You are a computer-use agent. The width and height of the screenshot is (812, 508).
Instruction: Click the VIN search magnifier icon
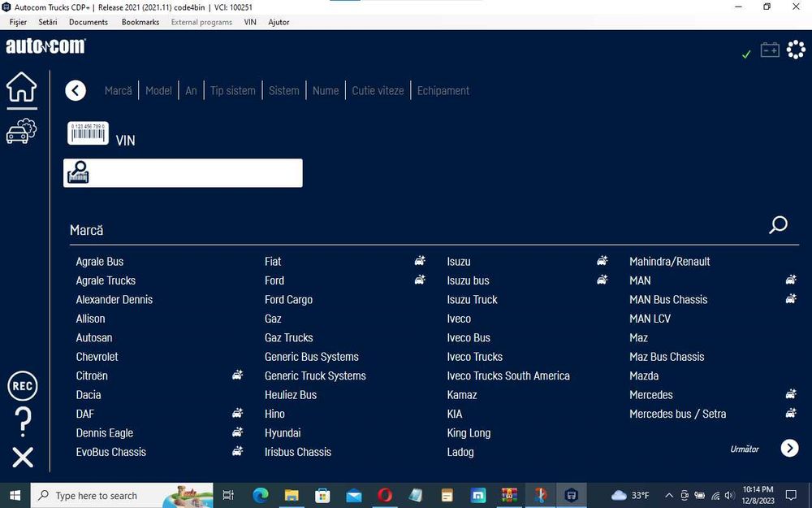78,172
